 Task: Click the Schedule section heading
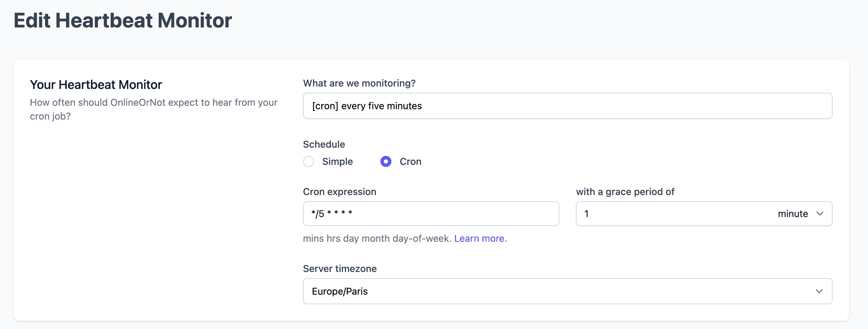324,144
